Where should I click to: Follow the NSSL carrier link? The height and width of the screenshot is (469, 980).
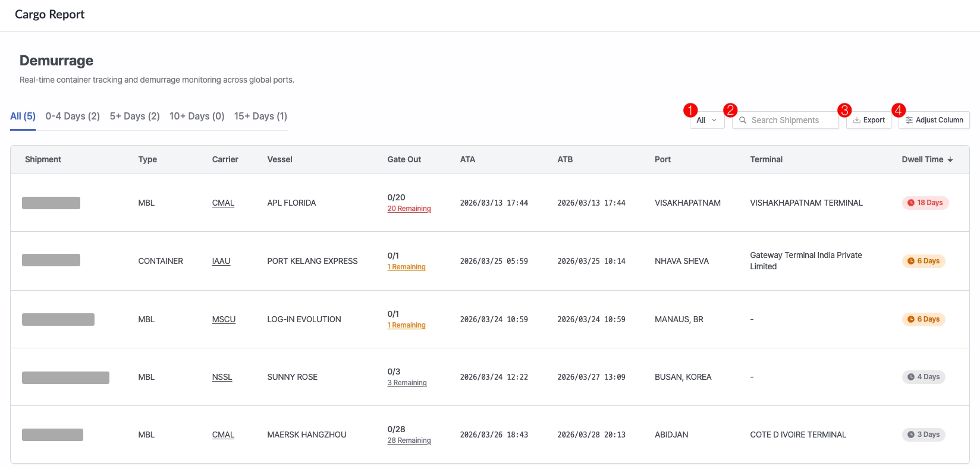[222, 377]
